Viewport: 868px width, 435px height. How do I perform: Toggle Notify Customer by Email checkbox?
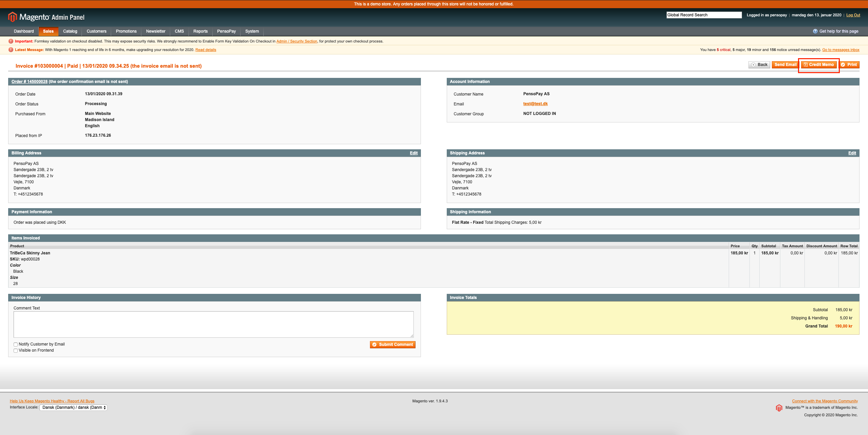(16, 344)
